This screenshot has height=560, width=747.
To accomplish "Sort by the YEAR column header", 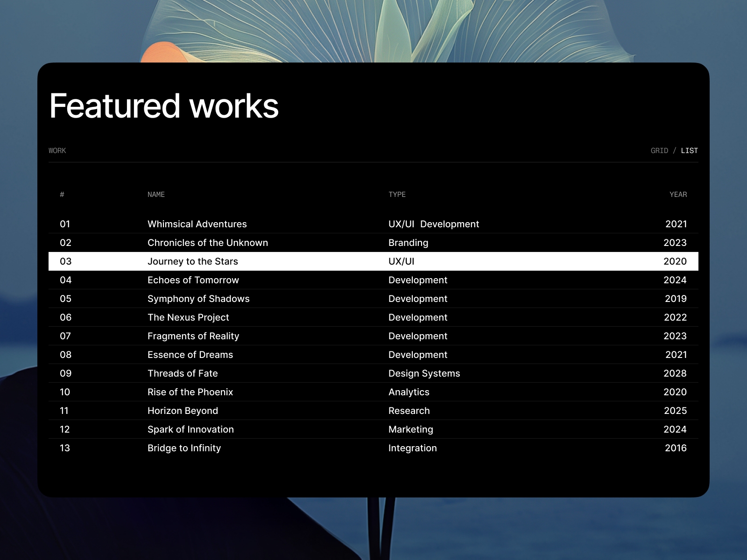I will [678, 195].
